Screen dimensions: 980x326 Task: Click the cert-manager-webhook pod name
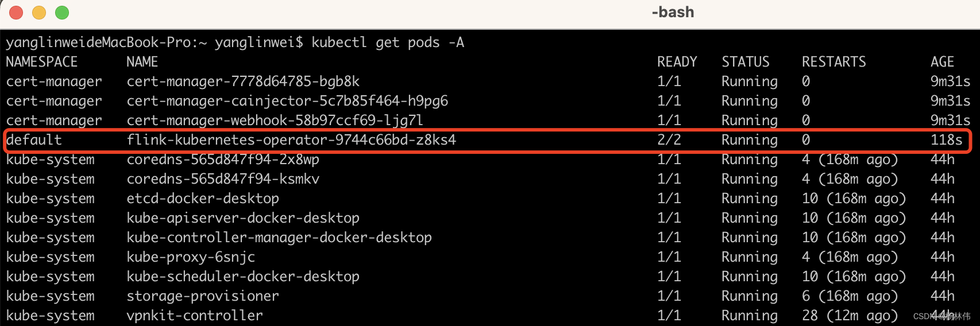coord(275,121)
